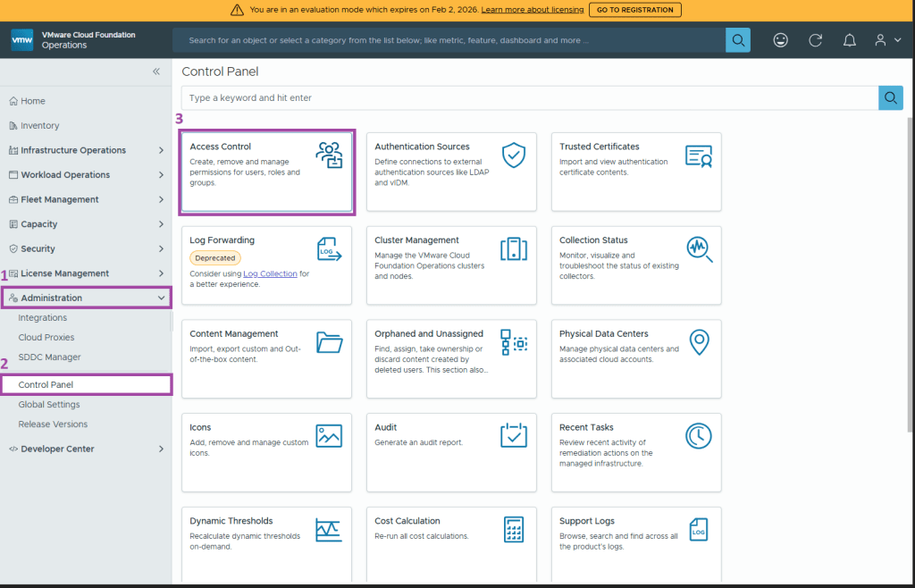Collapse the left navigation sidebar

coord(156,71)
